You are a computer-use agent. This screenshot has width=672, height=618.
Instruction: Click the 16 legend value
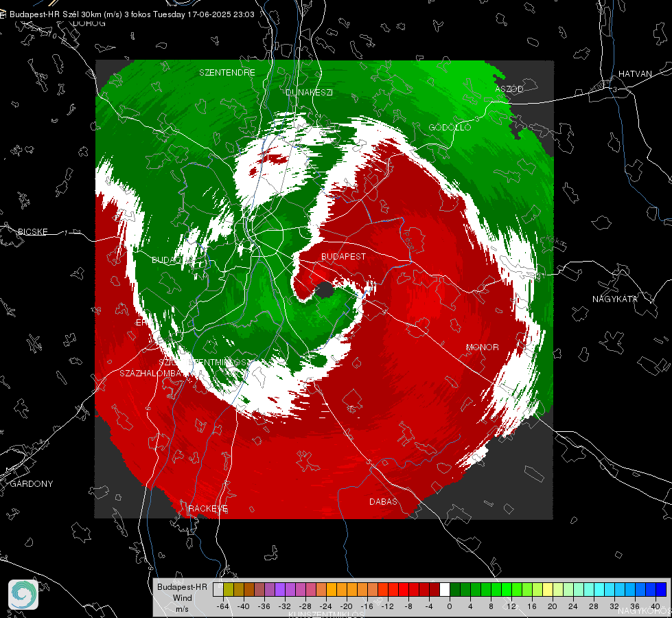pyautogui.click(x=532, y=606)
